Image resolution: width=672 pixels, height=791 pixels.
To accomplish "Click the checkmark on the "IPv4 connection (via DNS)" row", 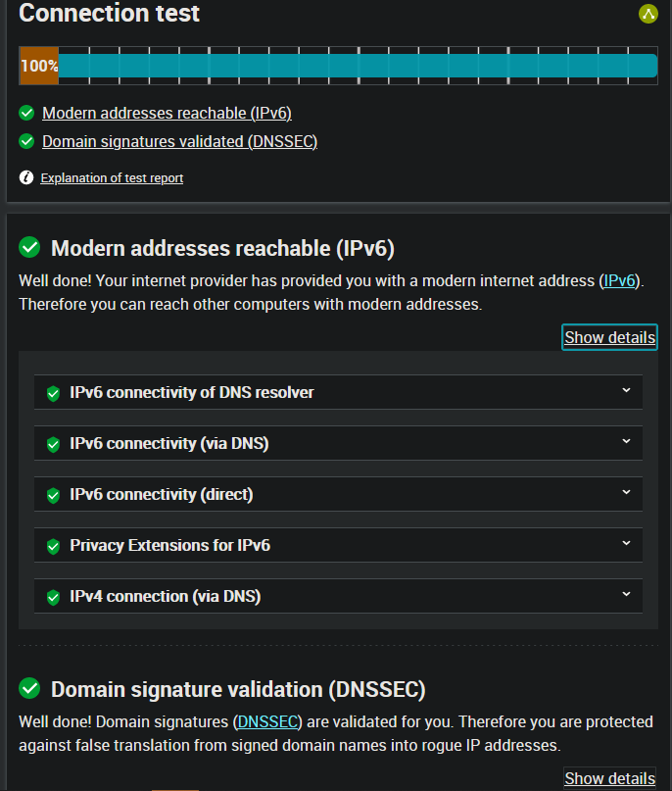I will point(52,596).
